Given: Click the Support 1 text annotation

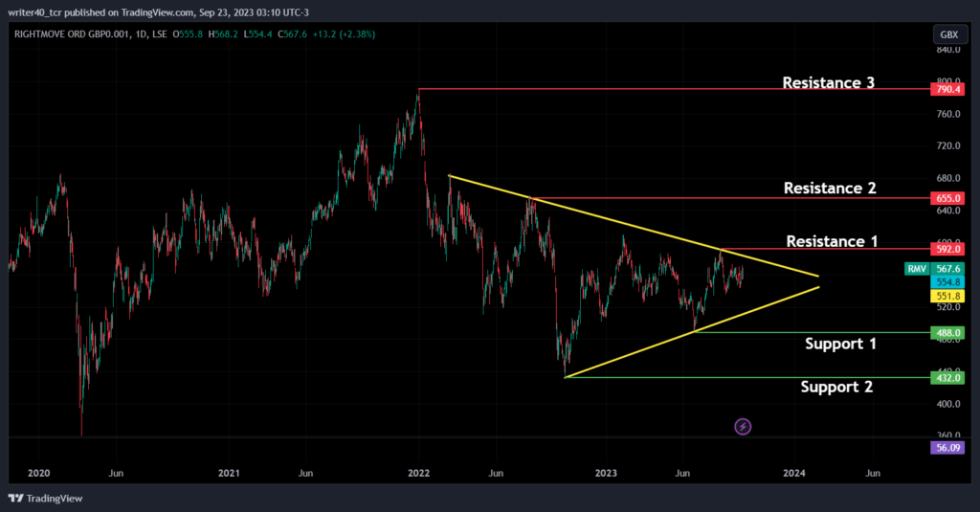Looking at the screenshot, I should click(x=840, y=344).
